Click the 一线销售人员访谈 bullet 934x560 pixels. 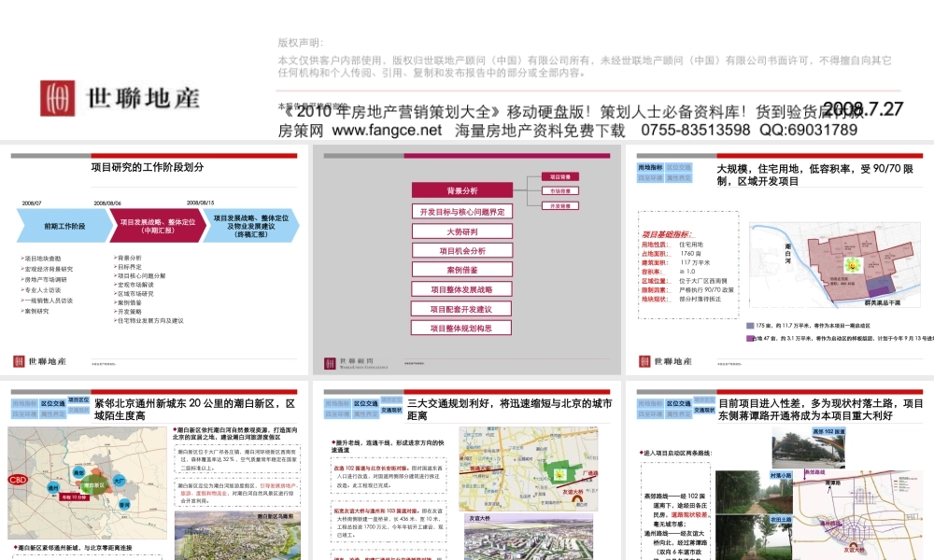[x=47, y=301]
